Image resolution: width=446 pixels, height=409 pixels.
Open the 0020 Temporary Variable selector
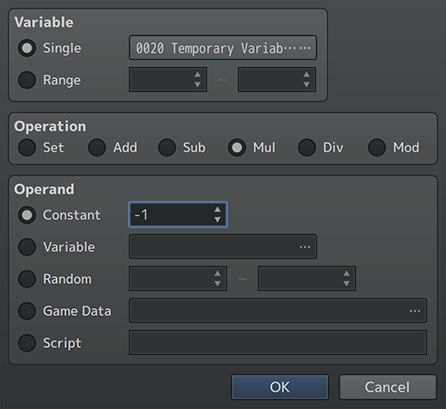pos(223,48)
